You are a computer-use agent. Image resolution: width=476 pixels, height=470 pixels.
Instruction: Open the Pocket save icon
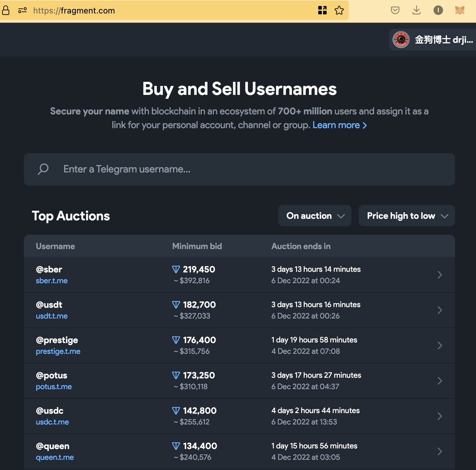coord(395,10)
